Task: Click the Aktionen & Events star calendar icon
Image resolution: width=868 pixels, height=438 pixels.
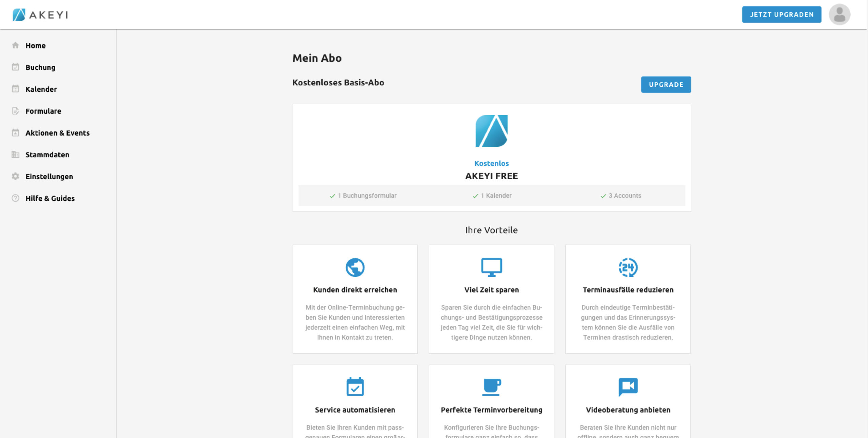Action: [x=15, y=133]
